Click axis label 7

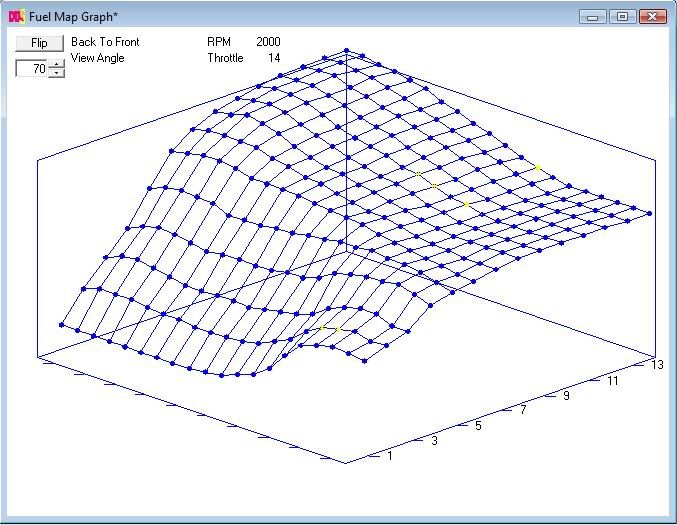click(523, 410)
